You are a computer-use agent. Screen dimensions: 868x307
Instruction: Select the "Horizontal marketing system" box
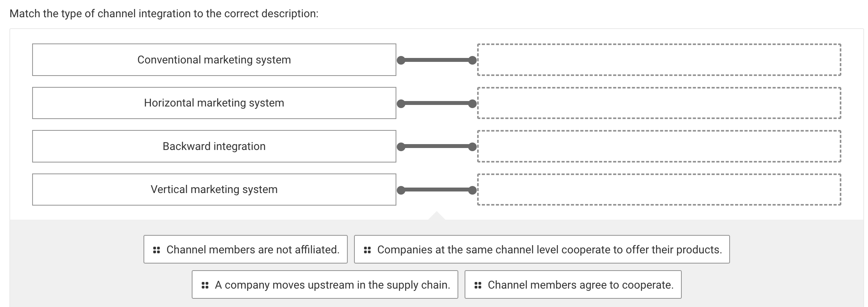(214, 103)
